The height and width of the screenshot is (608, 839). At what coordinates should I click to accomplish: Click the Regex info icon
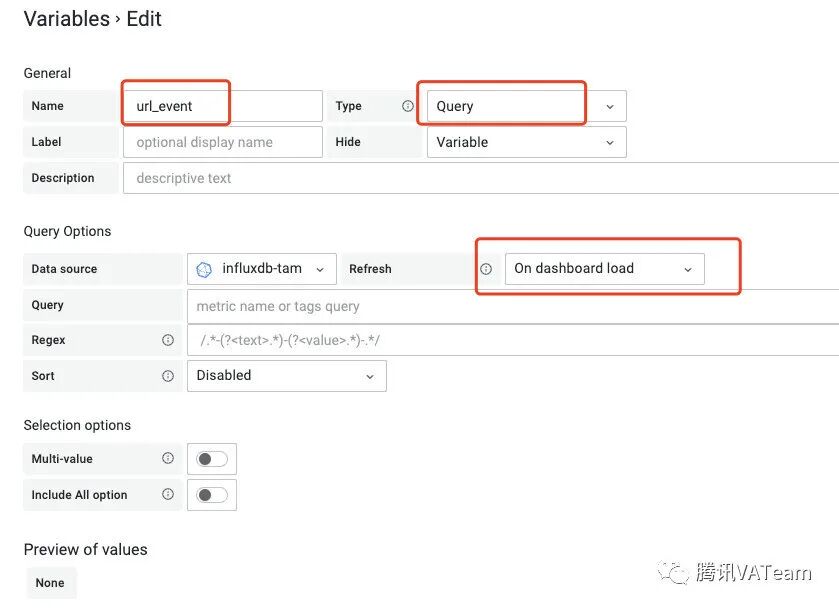(168, 340)
